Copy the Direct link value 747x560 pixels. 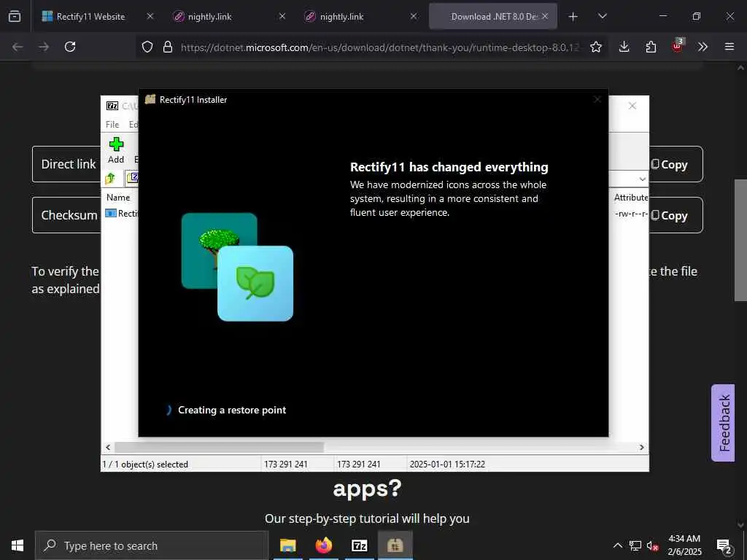(x=670, y=164)
